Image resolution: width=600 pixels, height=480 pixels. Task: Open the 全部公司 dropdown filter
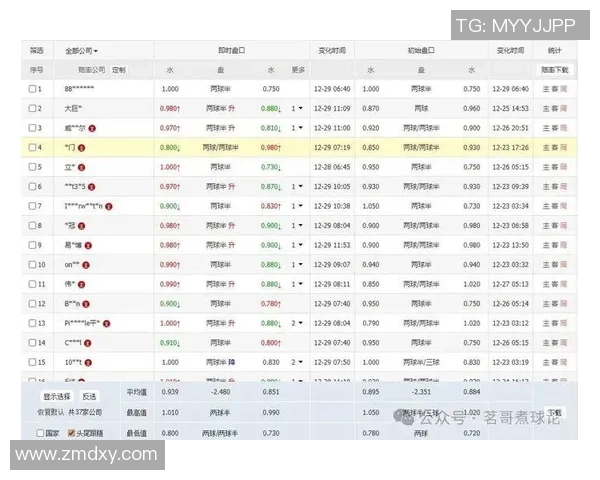[82, 51]
